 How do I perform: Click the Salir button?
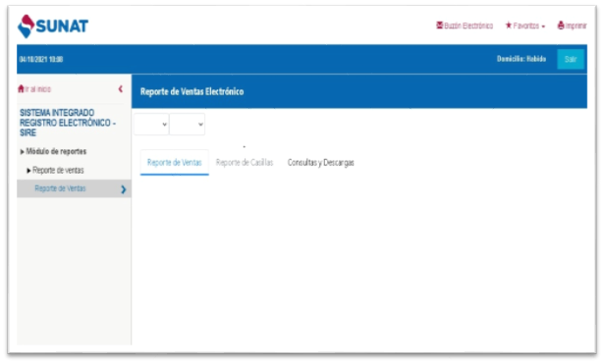[571, 59]
